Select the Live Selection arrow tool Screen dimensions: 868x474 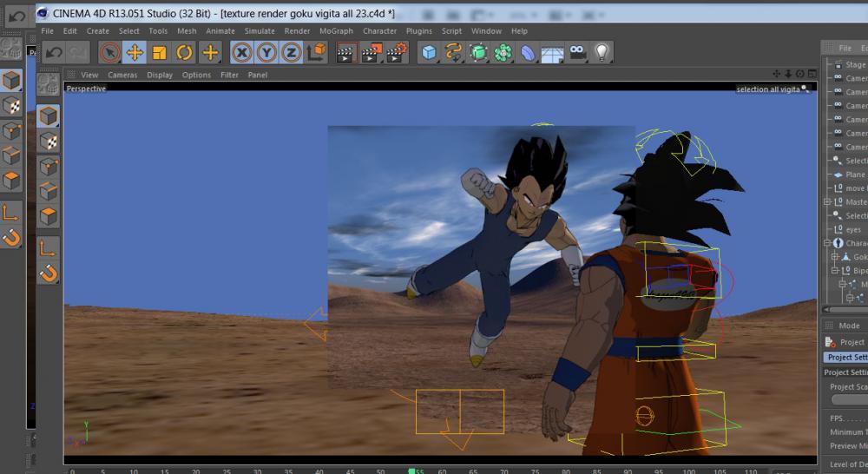109,53
